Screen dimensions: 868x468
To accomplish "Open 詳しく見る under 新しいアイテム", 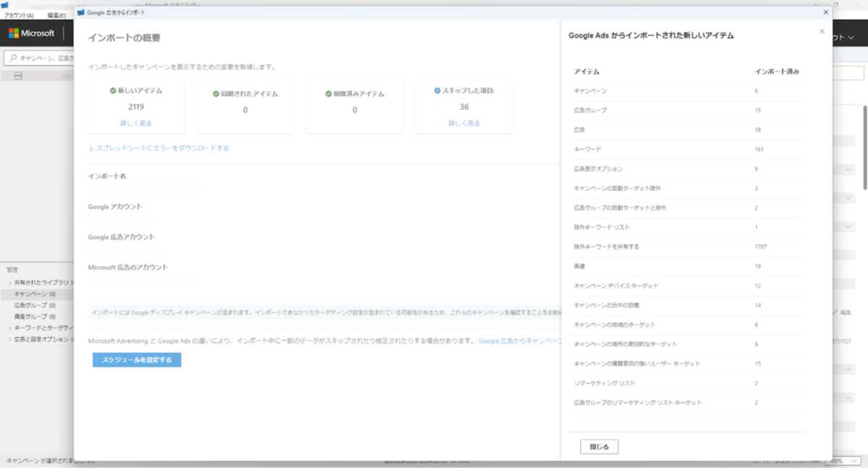I will [x=136, y=123].
